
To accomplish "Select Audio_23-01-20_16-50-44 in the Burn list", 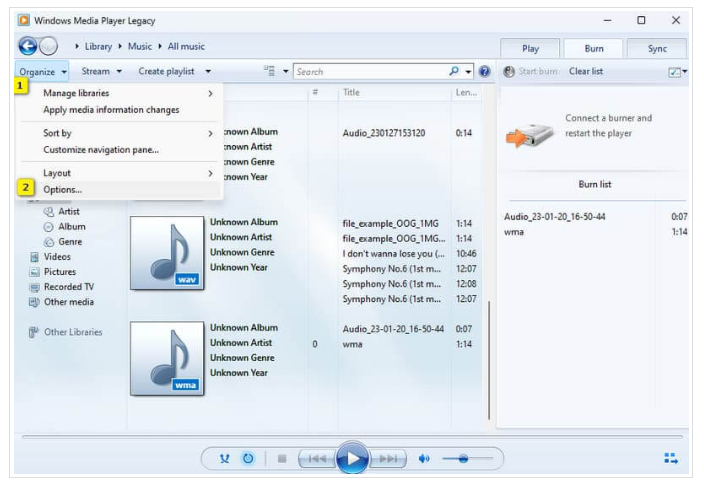I will coord(554,217).
